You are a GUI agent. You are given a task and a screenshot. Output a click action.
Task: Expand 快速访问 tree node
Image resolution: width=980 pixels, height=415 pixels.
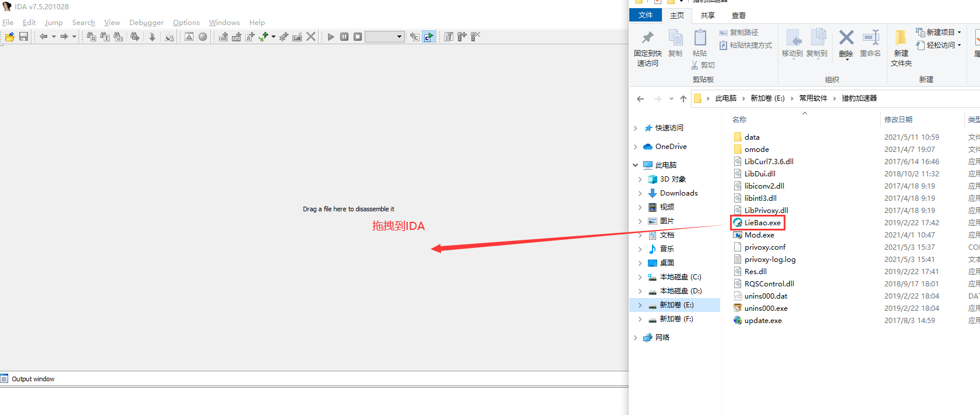(636, 128)
